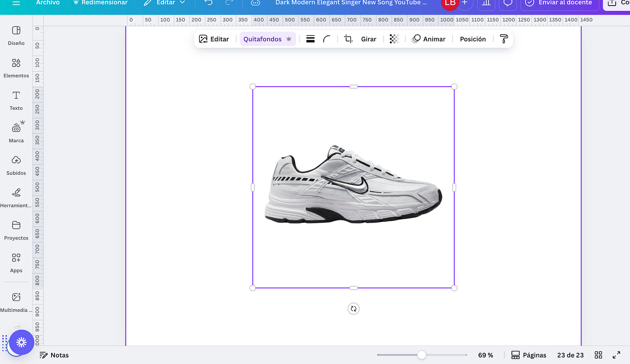Select the crop tool icon
The width and height of the screenshot is (630, 364).
(x=348, y=39)
